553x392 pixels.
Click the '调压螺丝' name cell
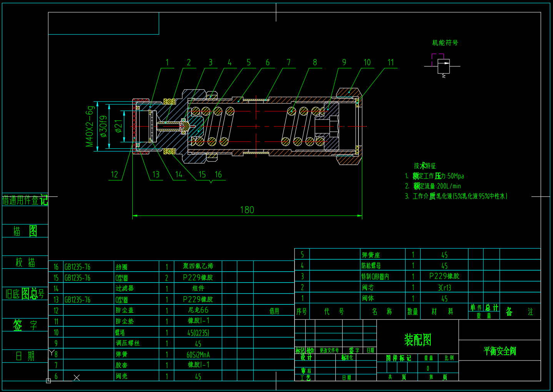[x=128, y=343]
